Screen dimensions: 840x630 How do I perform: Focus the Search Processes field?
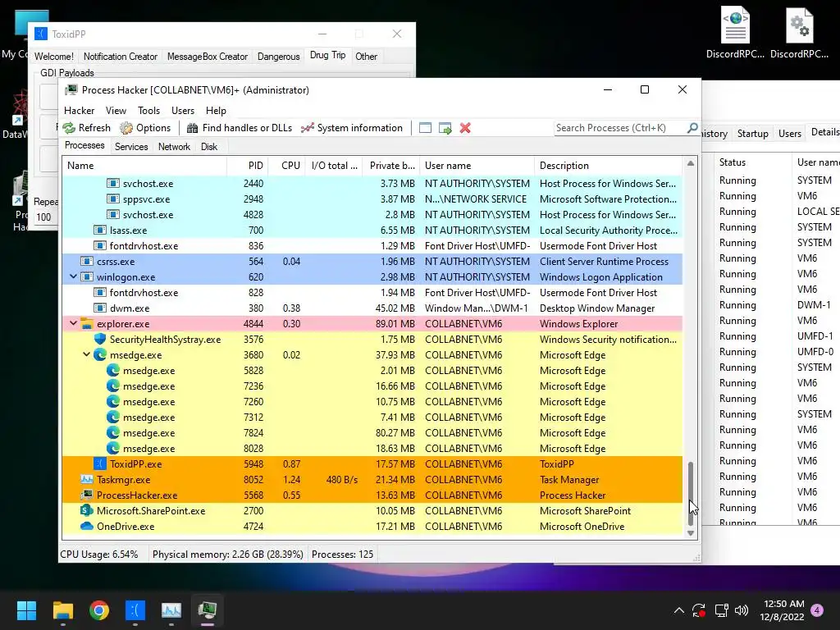click(620, 128)
